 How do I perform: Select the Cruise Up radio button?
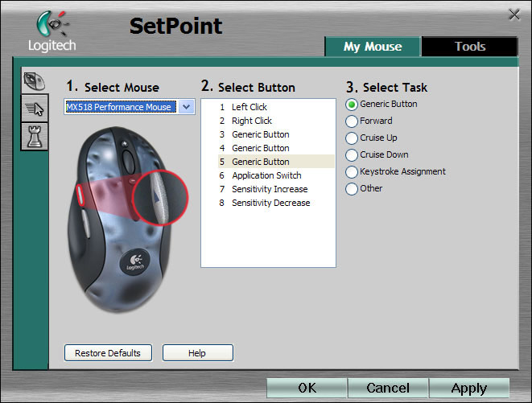coord(352,138)
